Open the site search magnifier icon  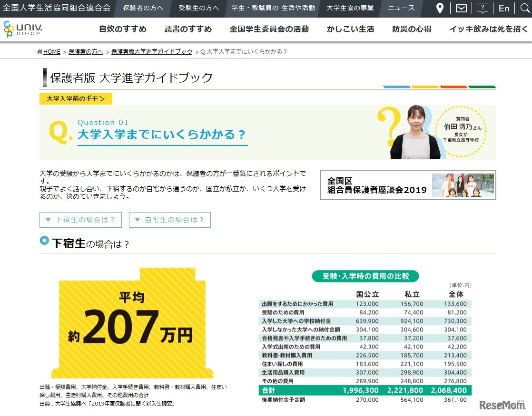tap(524, 8)
